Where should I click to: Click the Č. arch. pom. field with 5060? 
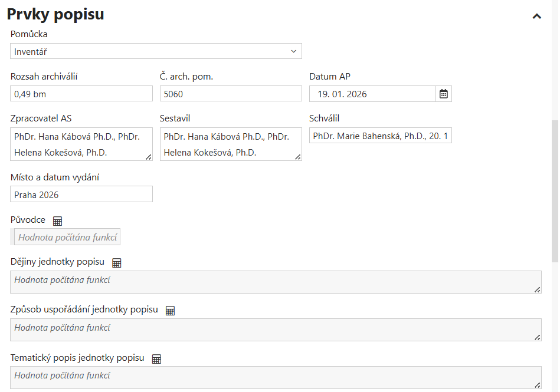pos(231,94)
